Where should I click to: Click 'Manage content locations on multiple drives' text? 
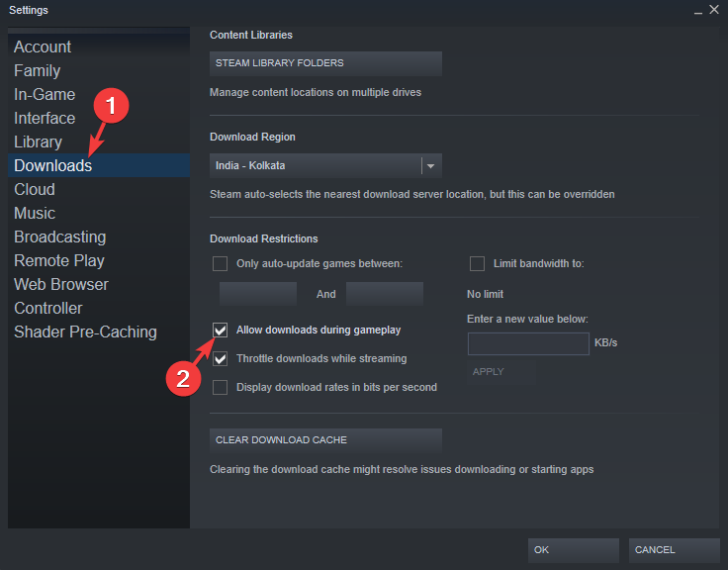tap(316, 92)
